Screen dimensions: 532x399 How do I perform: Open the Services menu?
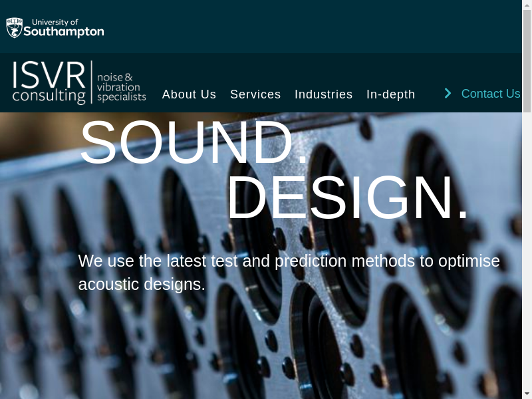coord(255,94)
